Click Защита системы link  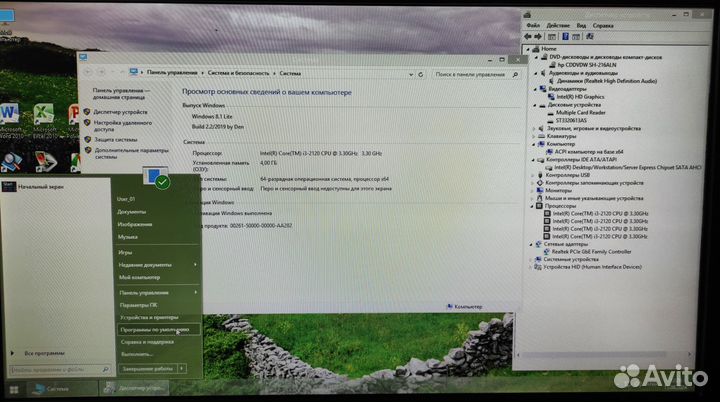(116, 139)
